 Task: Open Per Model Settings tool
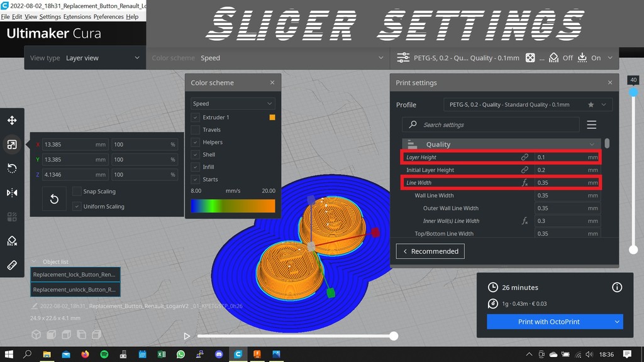(12, 217)
